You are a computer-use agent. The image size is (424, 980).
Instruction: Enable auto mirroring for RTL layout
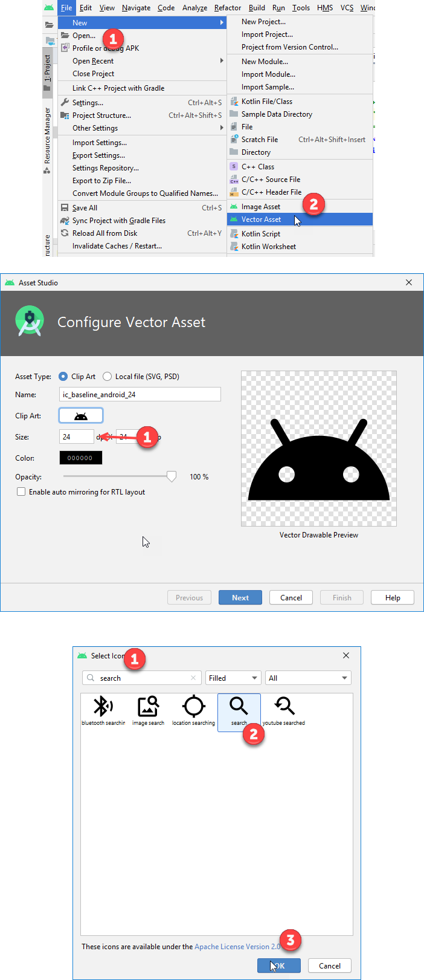21,492
